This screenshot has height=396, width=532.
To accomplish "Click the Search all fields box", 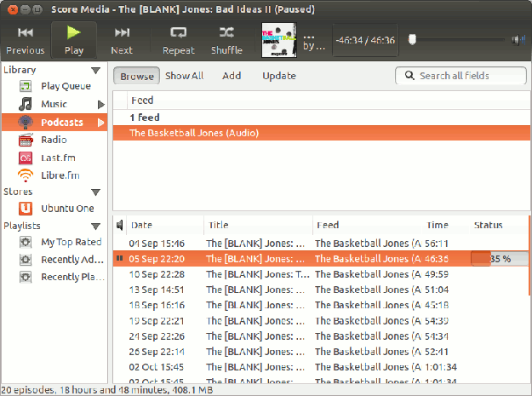I will click(460, 75).
